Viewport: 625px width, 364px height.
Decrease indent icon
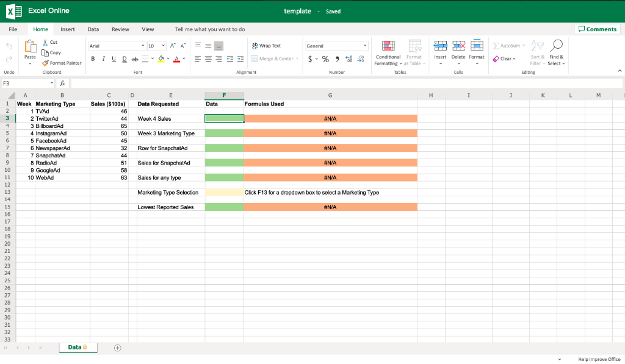230,59
